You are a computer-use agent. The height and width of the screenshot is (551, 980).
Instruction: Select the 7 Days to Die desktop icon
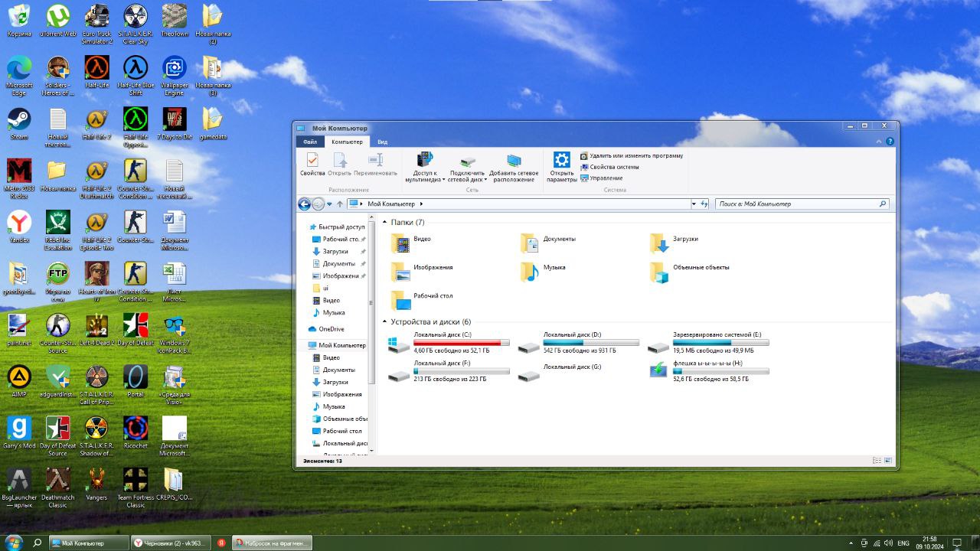174,124
